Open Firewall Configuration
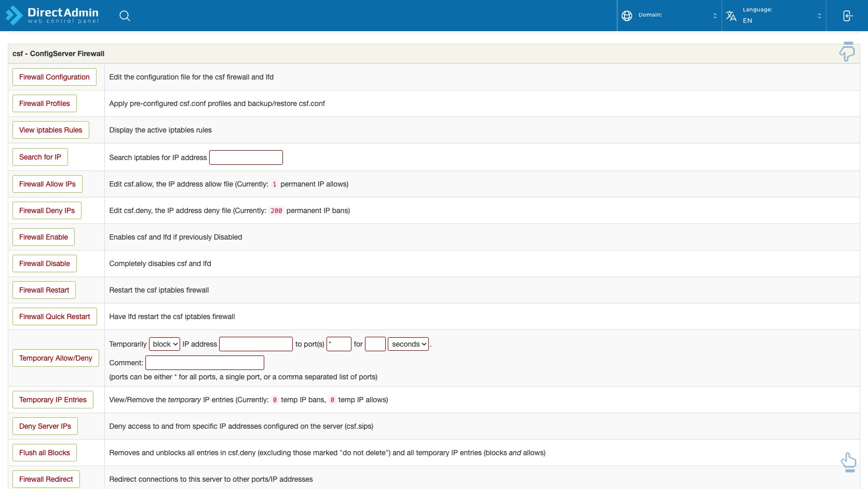This screenshot has height=489, width=868. pos(55,77)
